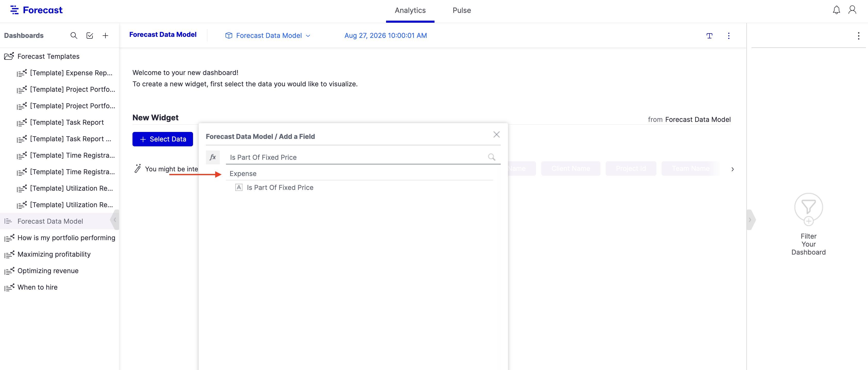Screen dimensions: 868x370
Task: Add a new dashboard with plus icon
Action: 105,35
